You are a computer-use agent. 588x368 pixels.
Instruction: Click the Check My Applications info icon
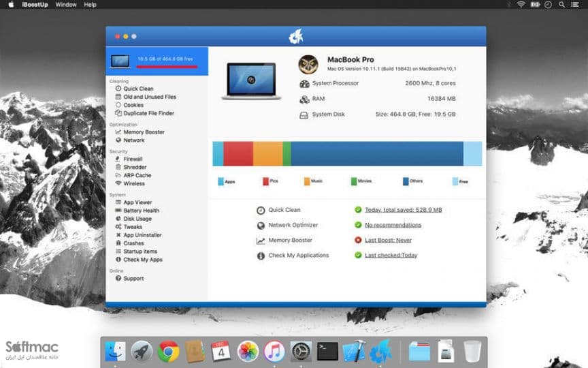tap(261, 256)
